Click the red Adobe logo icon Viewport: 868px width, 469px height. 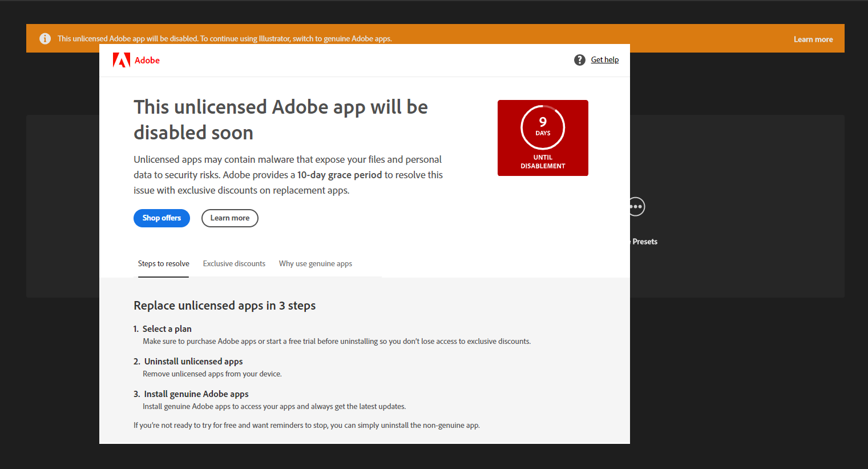pos(121,60)
